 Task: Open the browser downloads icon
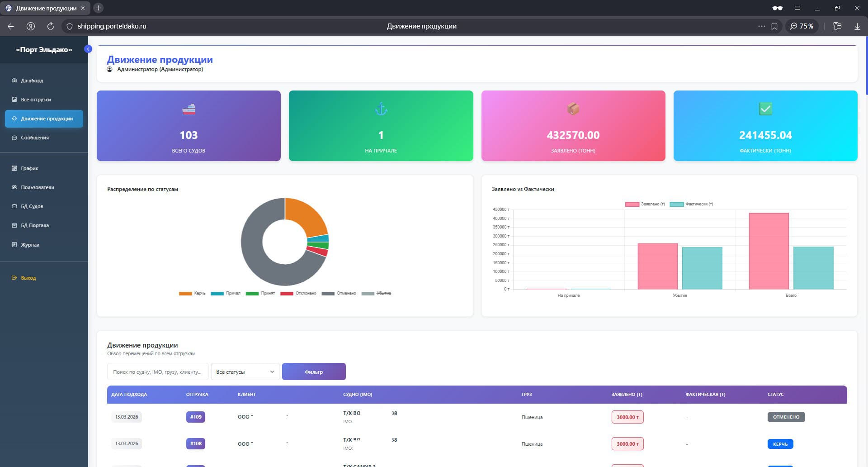[857, 26]
